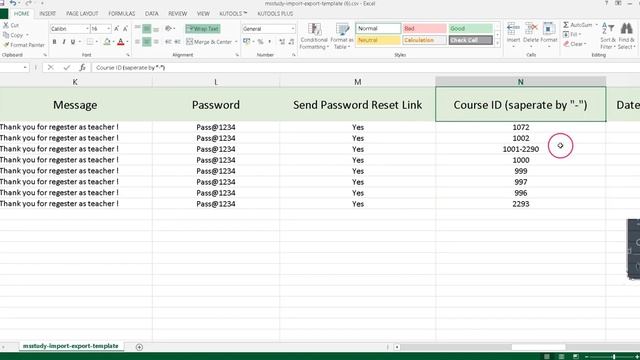Open the General number format dropdown

(292, 29)
